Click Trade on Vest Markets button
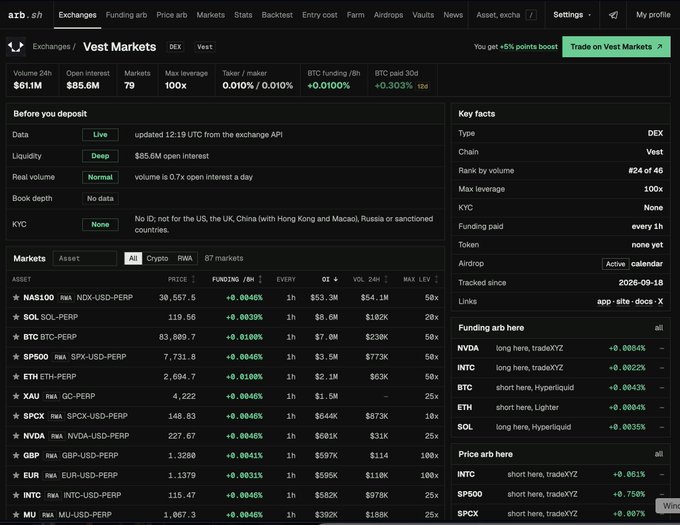The height and width of the screenshot is (525, 680). 616,47
